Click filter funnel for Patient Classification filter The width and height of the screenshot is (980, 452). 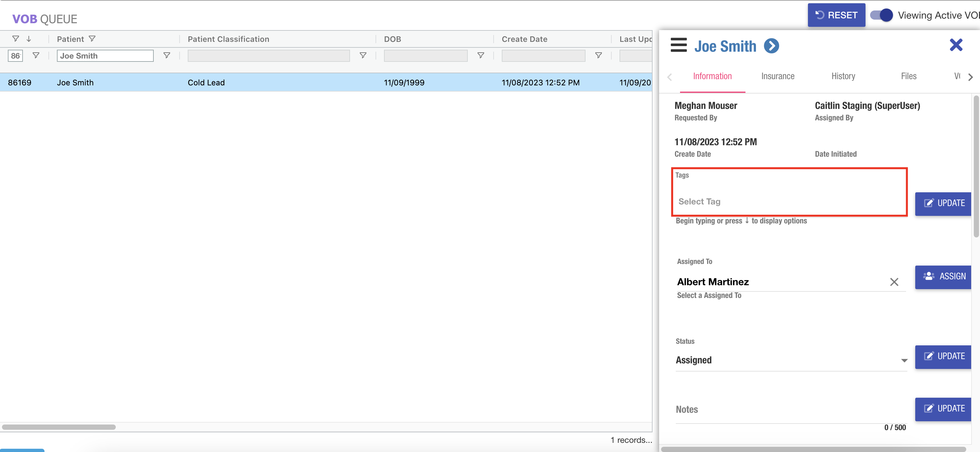tap(363, 56)
